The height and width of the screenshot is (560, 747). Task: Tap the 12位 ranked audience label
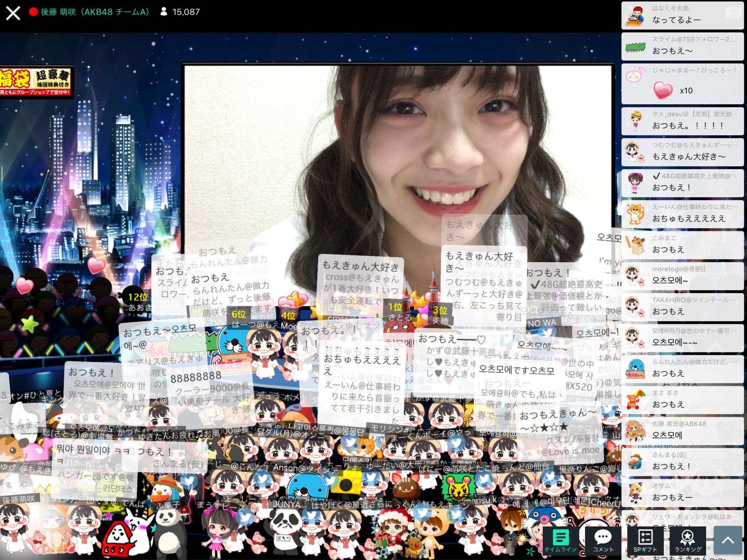coord(138,297)
